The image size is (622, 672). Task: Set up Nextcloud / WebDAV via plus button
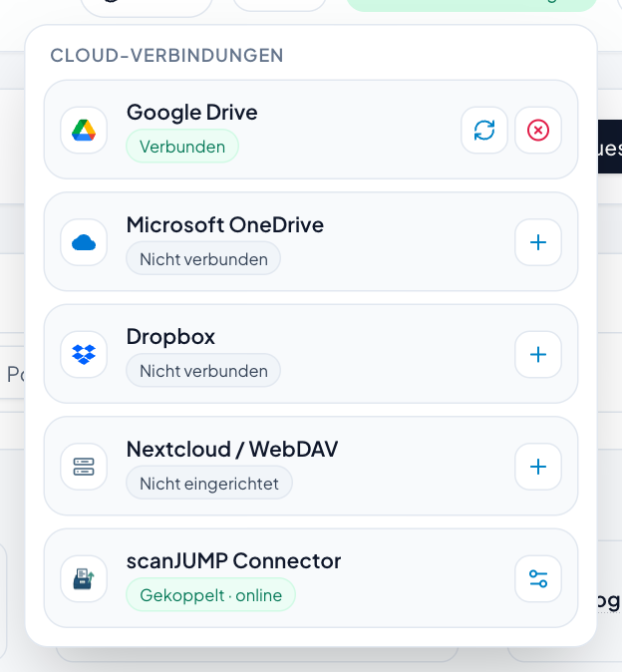click(x=538, y=467)
